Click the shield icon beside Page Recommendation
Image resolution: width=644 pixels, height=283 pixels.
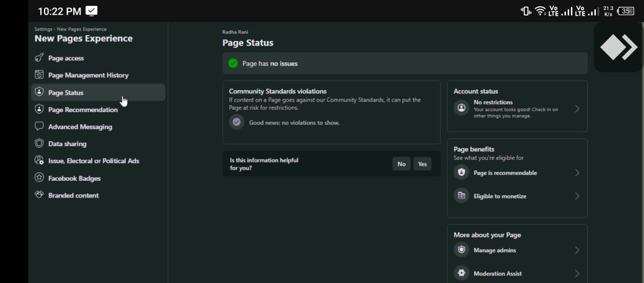(x=39, y=110)
